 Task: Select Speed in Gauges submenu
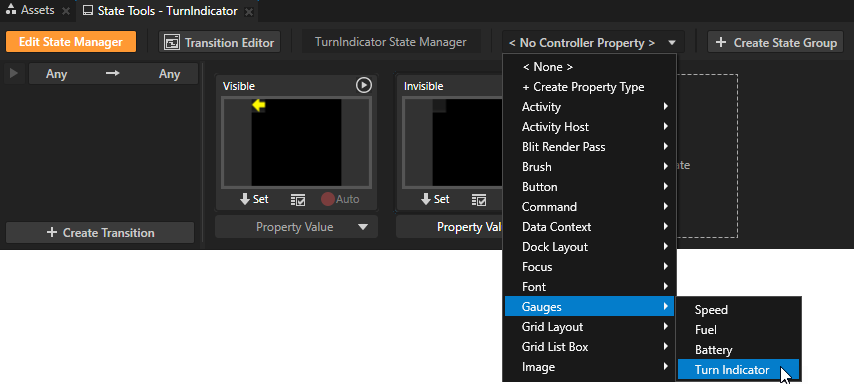pyautogui.click(x=738, y=310)
